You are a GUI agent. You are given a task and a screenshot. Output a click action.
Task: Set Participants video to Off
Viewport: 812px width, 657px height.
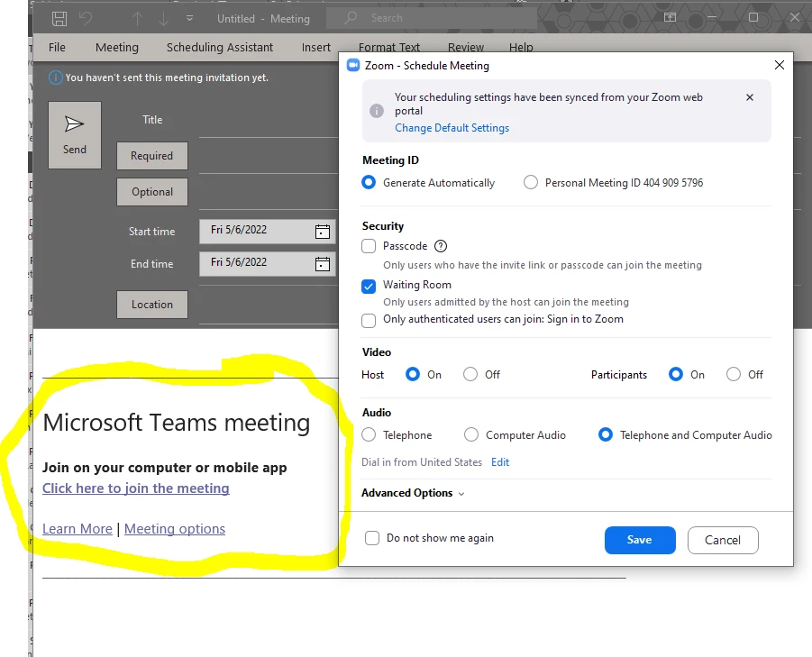pyautogui.click(x=734, y=374)
